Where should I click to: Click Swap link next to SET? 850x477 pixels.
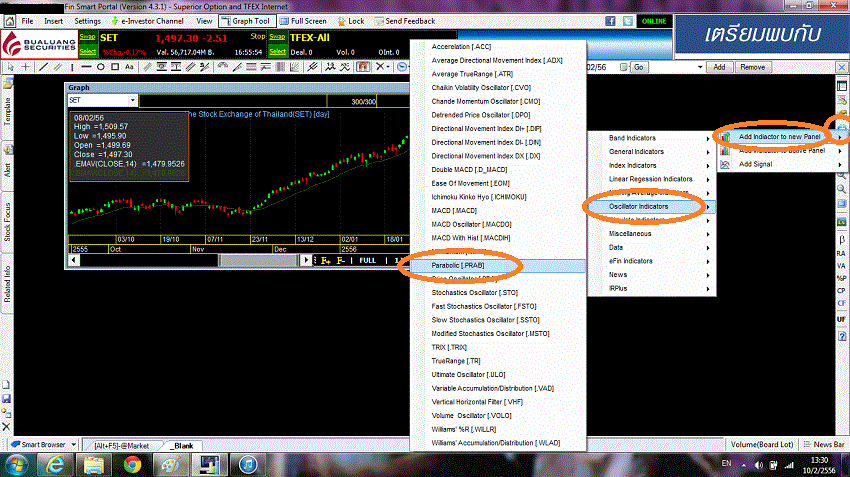pyautogui.click(x=87, y=37)
